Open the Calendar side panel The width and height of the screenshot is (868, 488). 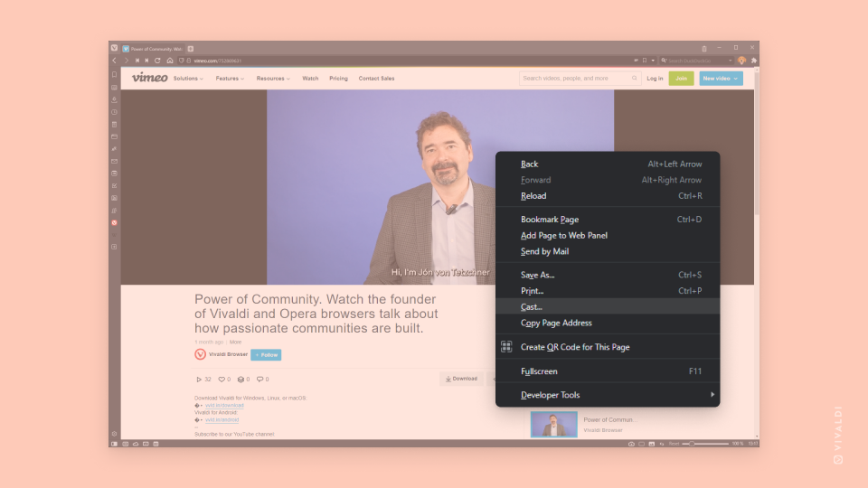pyautogui.click(x=114, y=174)
